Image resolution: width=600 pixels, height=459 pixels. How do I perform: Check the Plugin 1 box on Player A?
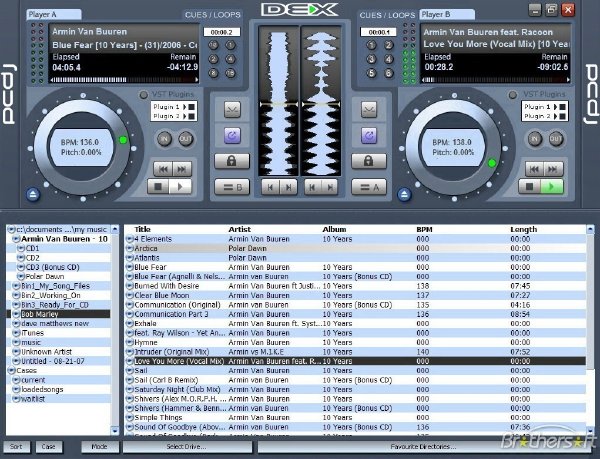coord(192,107)
